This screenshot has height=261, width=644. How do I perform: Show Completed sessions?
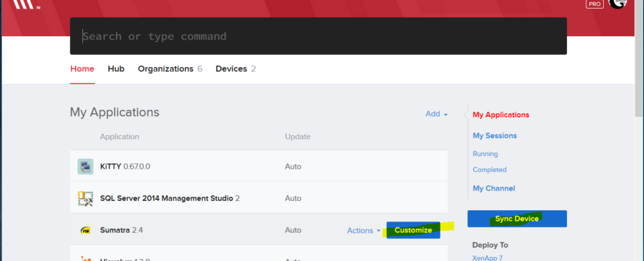489,170
